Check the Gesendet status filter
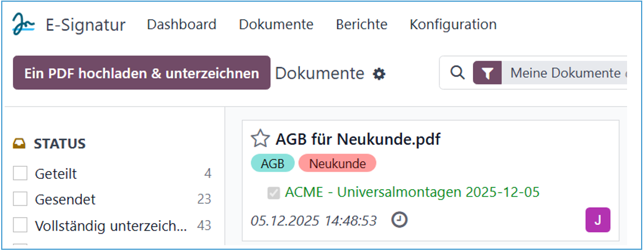Screen dimensions: 644x251 (20, 199)
